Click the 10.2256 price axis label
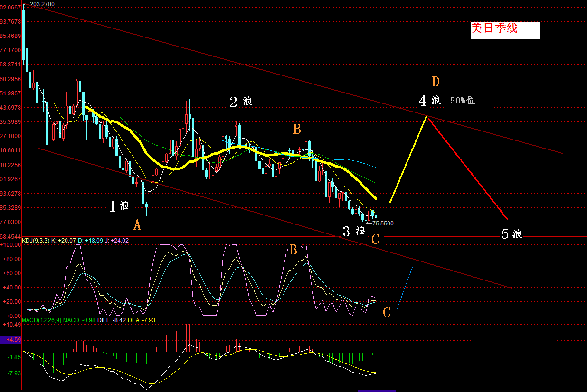 pyautogui.click(x=10, y=165)
